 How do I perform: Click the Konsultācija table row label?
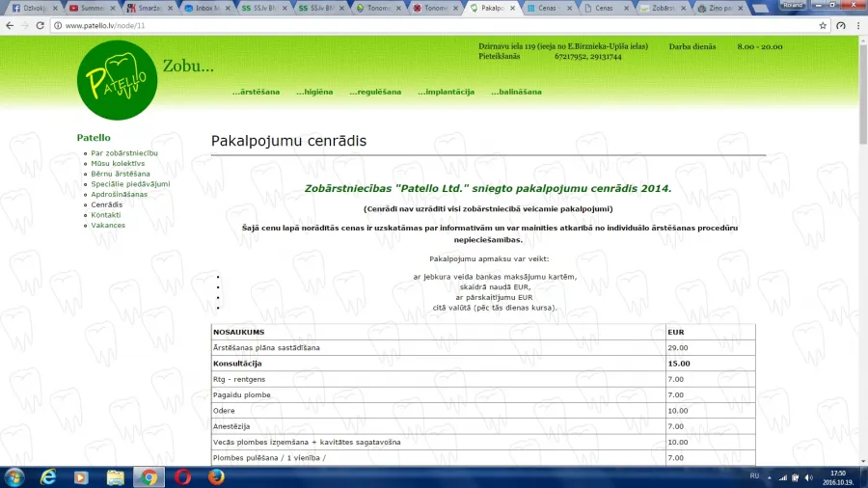tap(237, 364)
